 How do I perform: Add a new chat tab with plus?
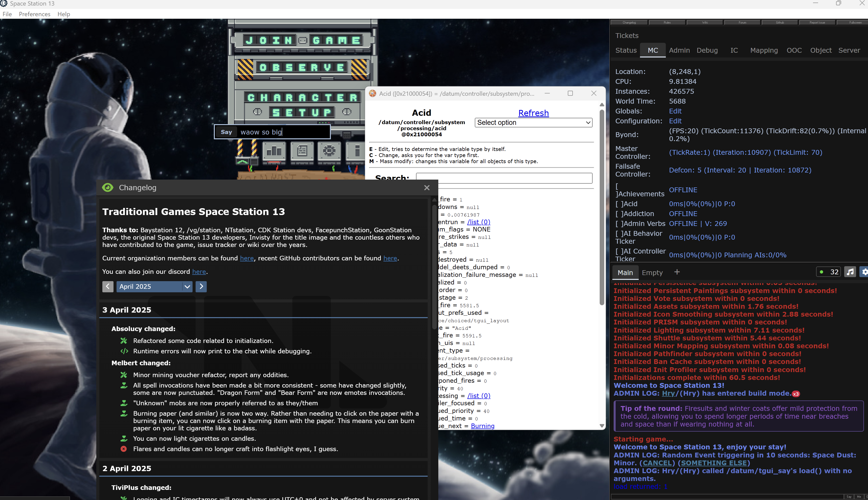677,272
